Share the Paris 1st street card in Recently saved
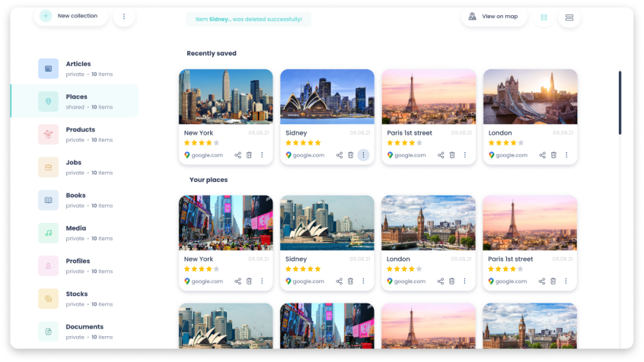Screen dimensions: 644x362 [x=441, y=155]
